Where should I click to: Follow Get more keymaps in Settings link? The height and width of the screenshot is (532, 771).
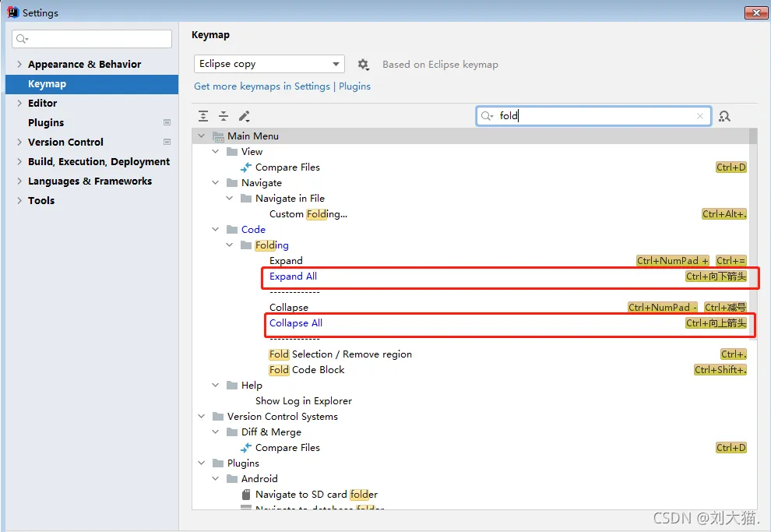(282, 86)
